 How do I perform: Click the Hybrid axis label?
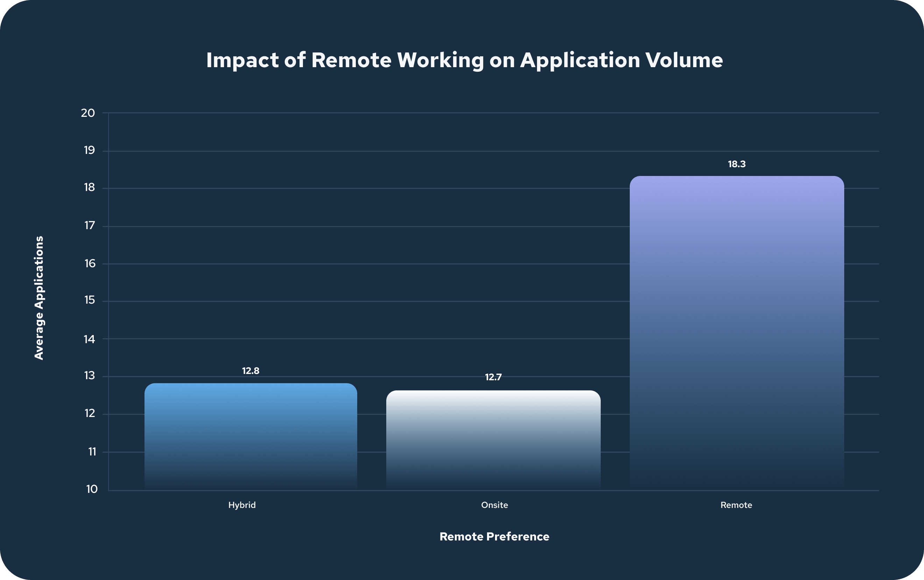point(242,505)
